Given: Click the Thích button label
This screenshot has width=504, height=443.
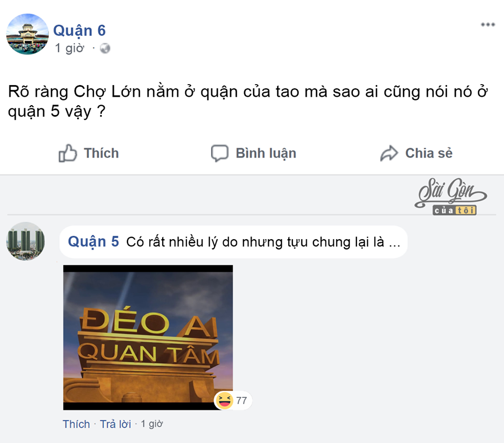Looking at the screenshot, I should click(x=101, y=153).
